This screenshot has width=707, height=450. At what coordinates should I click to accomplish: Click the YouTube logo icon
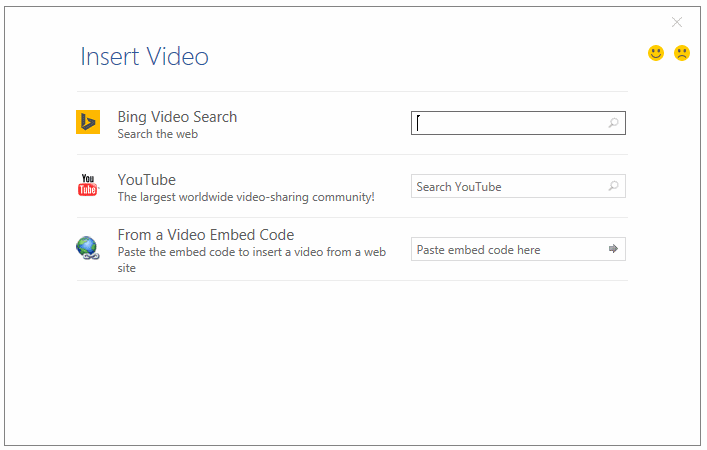(88, 186)
